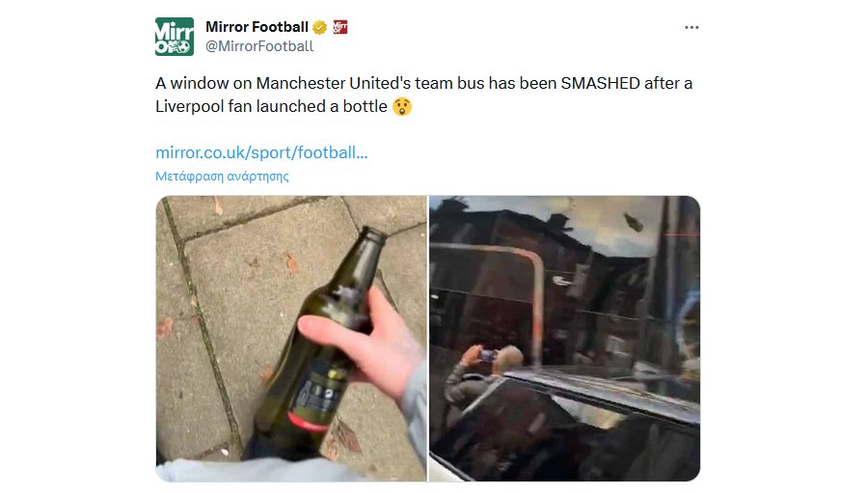Click the word SMASHED in the tweet
The image size is (868, 493).
[600, 83]
